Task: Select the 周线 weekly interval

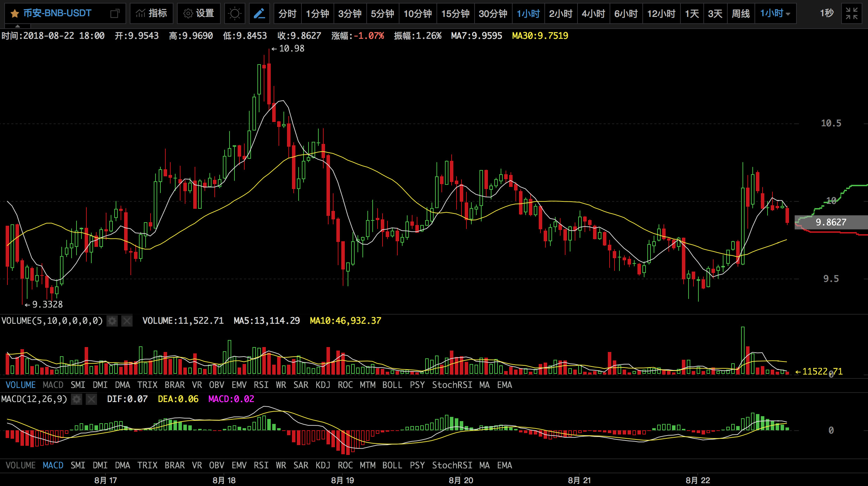Action: [741, 14]
